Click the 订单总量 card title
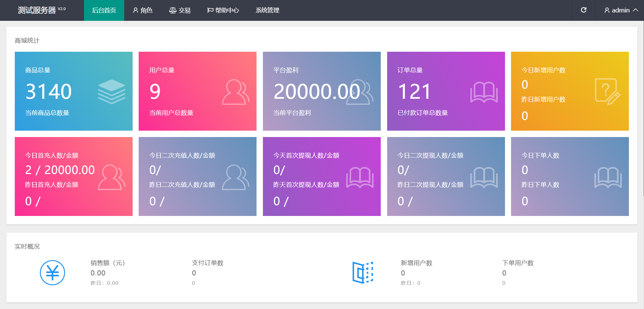This screenshot has height=309, width=644. click(x=410, y=70)
